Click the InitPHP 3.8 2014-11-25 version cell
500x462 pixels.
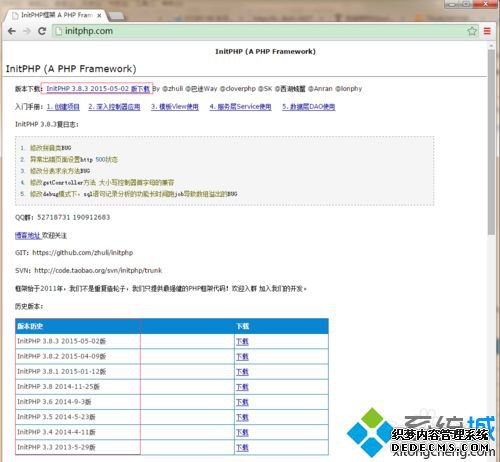point(78,387)
